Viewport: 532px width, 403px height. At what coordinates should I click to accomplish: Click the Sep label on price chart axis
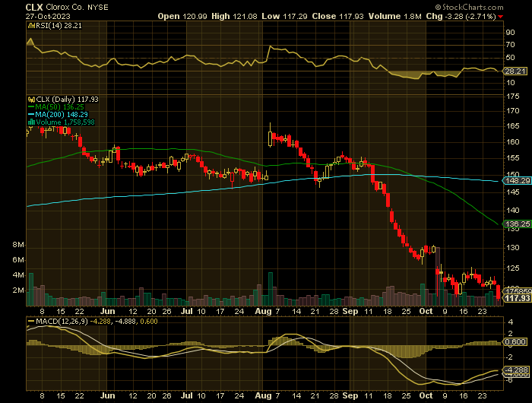pyautogui.click(x=350, y=311)
